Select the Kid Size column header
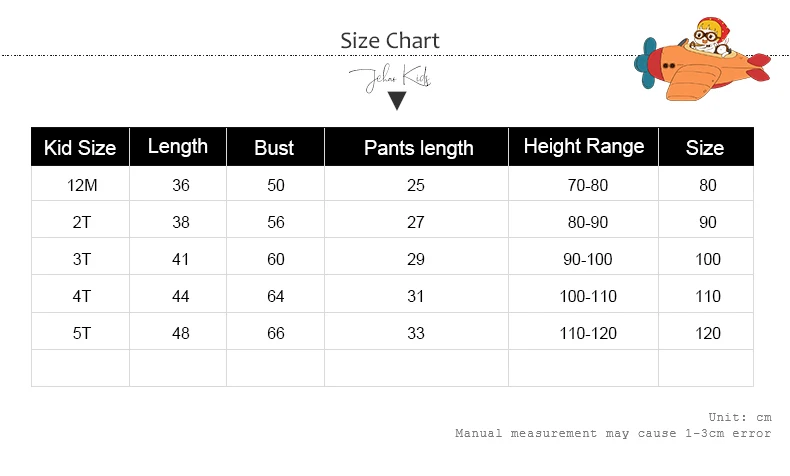This screenshot has height=476, width=790. pyautogui.click(x=80, y=148)
